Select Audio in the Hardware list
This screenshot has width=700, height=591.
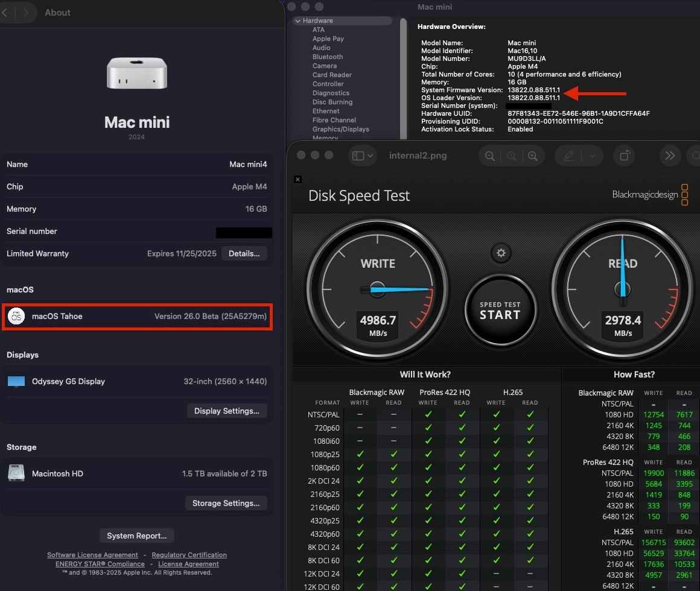click(x=322, y=48)
